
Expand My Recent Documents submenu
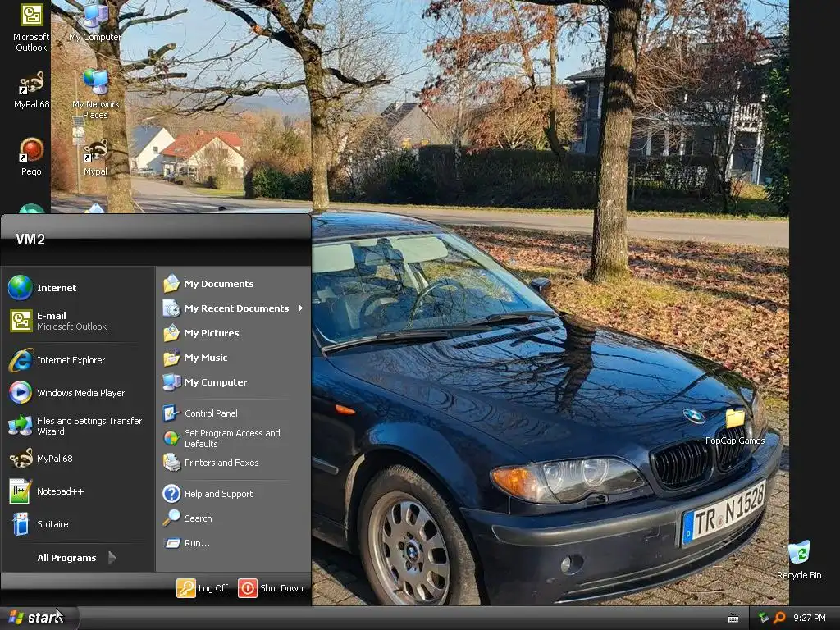pyautogui.click(x=234, y=308)
